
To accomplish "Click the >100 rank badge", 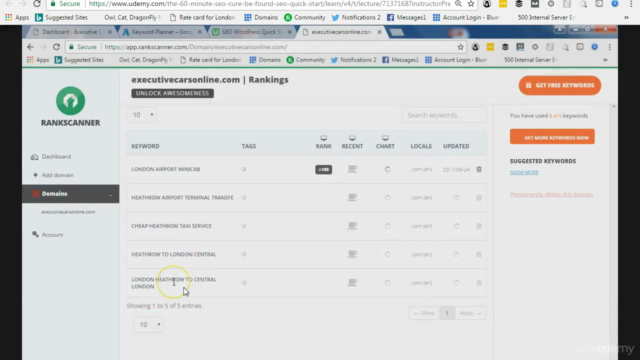I will tap(323, 169).
